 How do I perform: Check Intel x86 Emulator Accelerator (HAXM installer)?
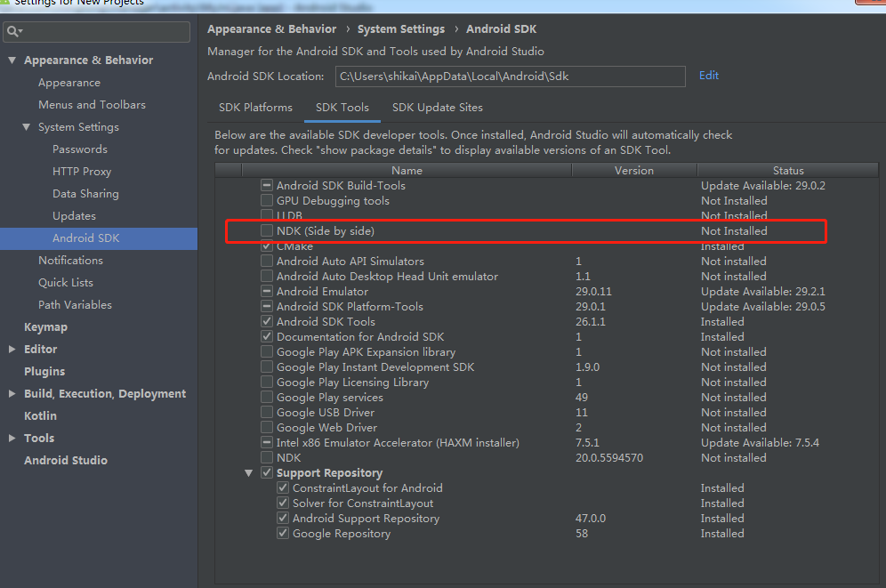click(267, 442)
